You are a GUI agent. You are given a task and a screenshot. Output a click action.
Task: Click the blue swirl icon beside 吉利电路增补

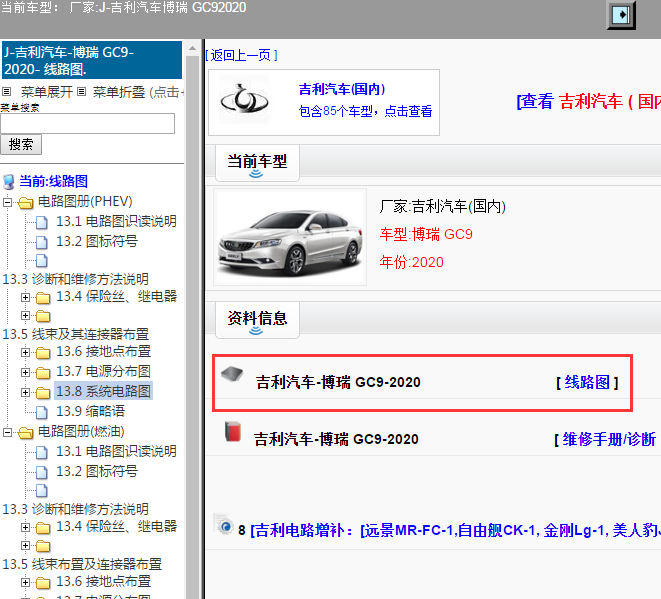point(224,525)
